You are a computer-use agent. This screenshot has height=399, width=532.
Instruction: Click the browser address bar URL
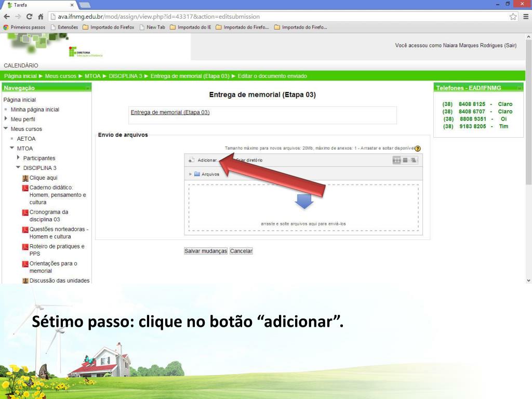coord(159,16)
